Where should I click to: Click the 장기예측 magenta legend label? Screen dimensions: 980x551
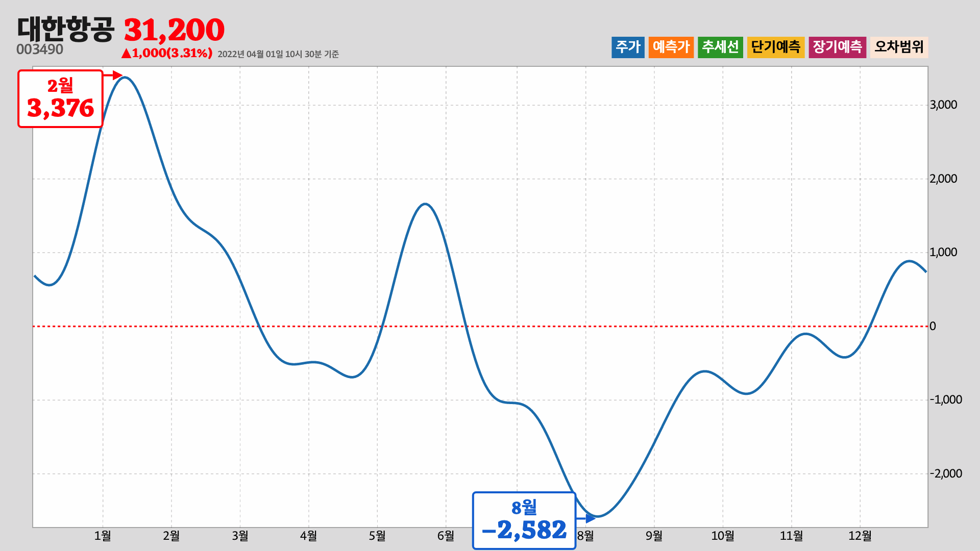837,47
